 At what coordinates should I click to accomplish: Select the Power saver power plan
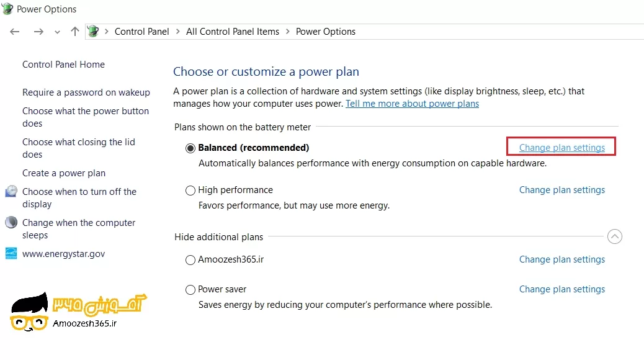[x=190, y=289]
